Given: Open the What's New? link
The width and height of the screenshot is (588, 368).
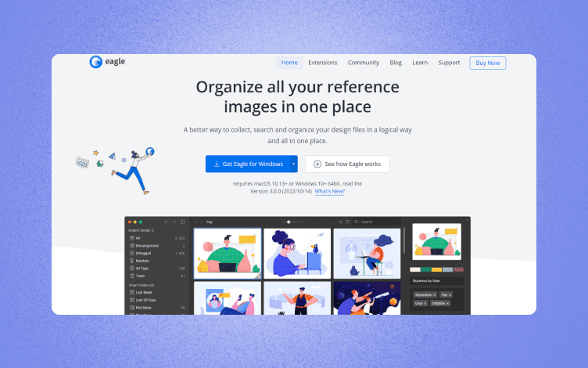Looking at the screenshot, I should (x=330, y=191).
